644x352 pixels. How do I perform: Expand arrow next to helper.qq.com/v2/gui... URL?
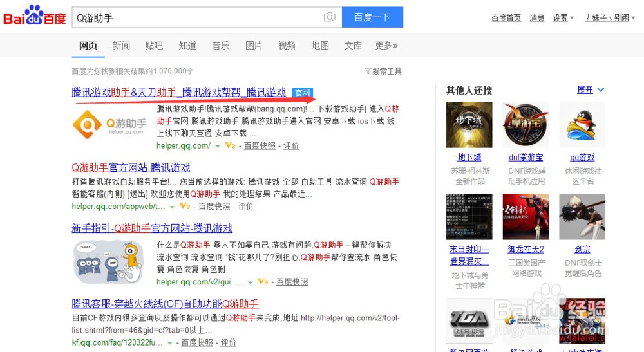click(x=250, y=283)
